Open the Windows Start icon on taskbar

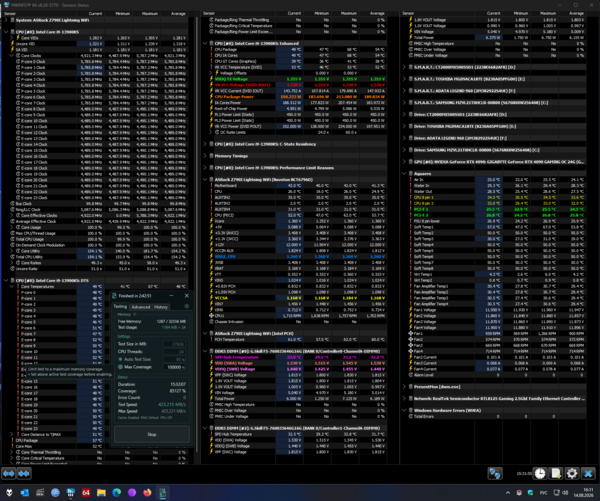point(9,493)
